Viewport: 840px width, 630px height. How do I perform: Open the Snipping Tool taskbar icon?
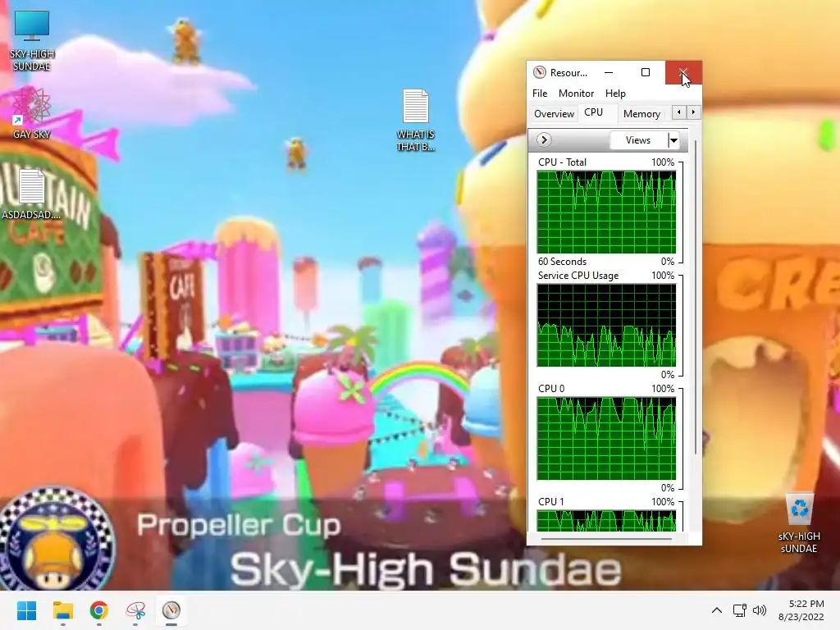coord(135,610)
